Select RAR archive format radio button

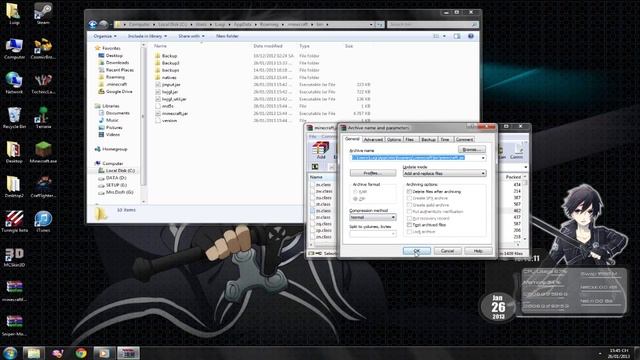[356, 191]
